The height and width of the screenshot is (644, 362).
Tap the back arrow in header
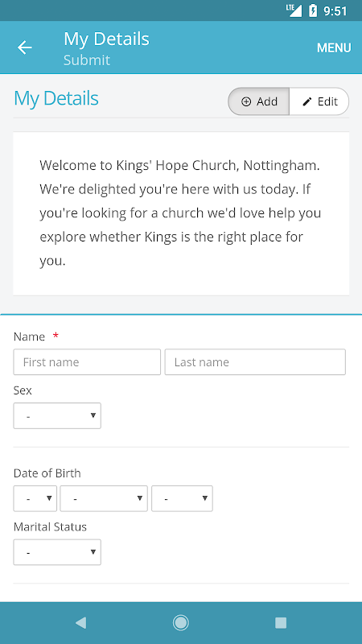point(25,47)
